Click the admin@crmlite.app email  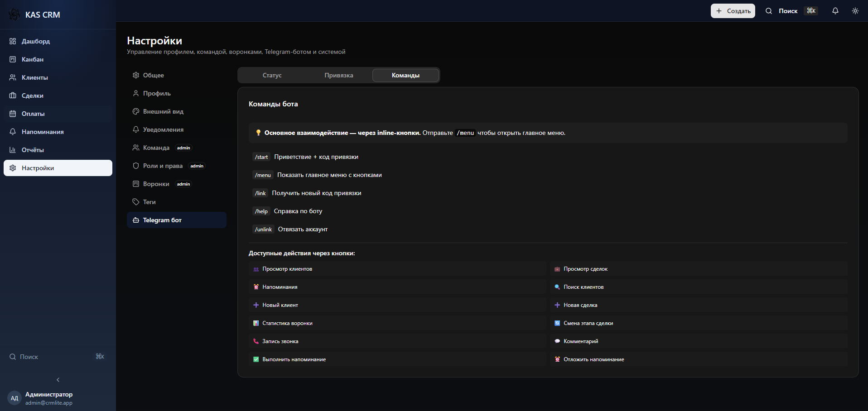pos(49,403)
